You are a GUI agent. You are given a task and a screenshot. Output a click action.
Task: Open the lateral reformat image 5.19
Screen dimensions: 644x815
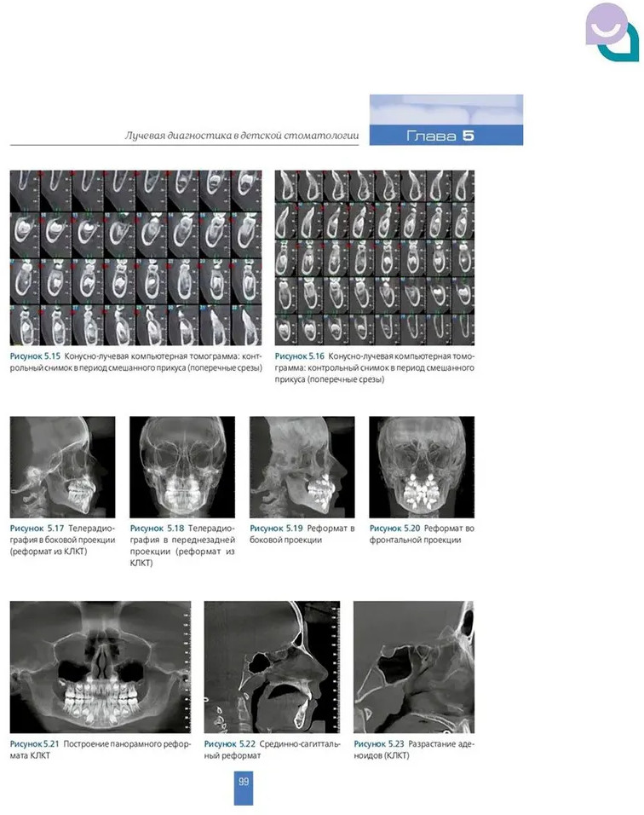[x=302, y=466]
